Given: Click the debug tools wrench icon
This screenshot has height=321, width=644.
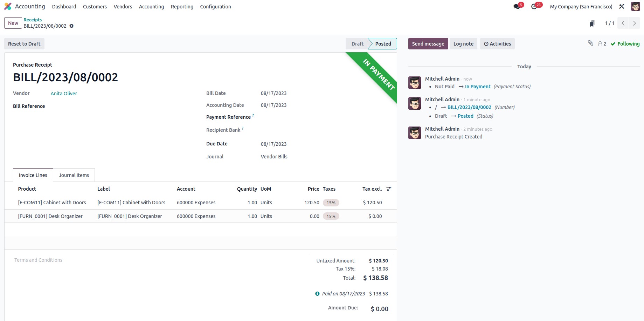Looking at the screenshot, I should click(622, 6).
